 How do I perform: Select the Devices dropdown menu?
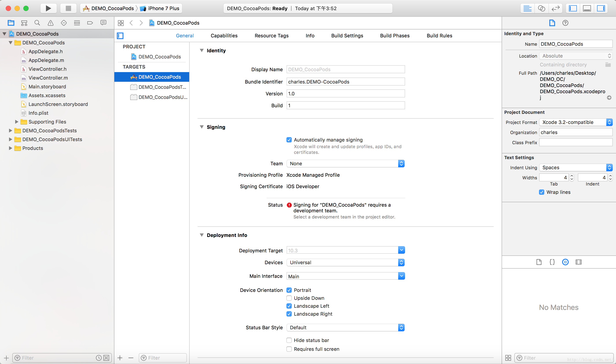tap(345, 262)
